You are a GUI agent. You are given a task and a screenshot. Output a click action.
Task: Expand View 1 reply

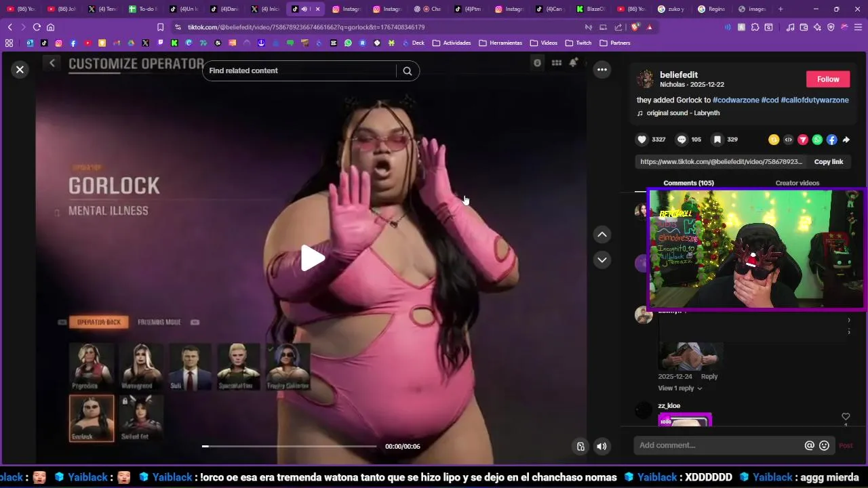pyautogui.click(x=680, y=388)
